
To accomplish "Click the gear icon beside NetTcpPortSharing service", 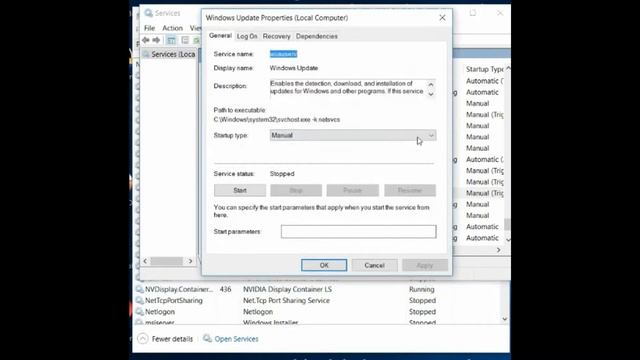I will (140, 300).
